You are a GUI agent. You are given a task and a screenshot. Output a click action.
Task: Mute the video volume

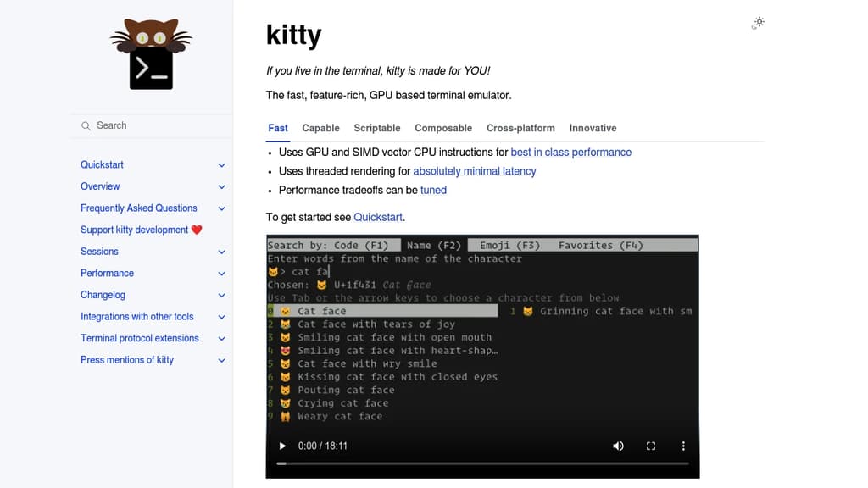tap(618, 446)
